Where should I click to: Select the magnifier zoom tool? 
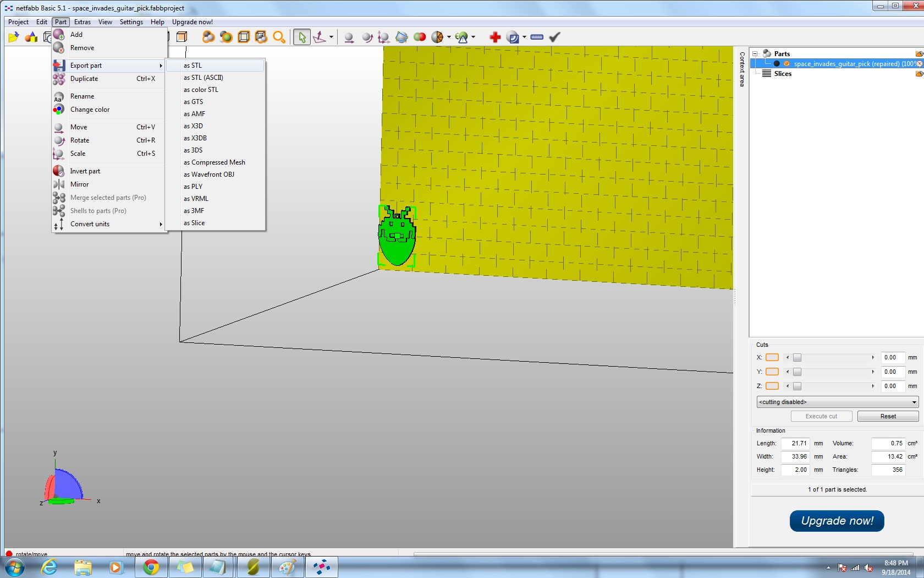[x=279, y=37]
